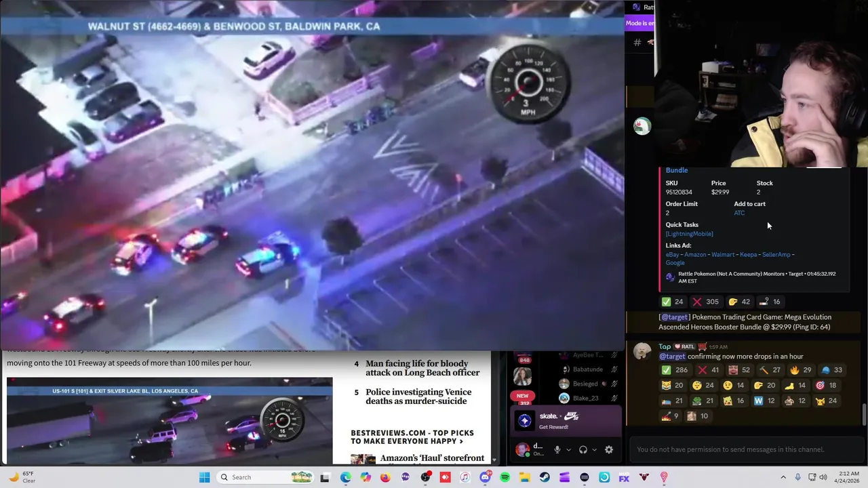
Task: Open Copilot from taskbar
Action: coord(366,477)
